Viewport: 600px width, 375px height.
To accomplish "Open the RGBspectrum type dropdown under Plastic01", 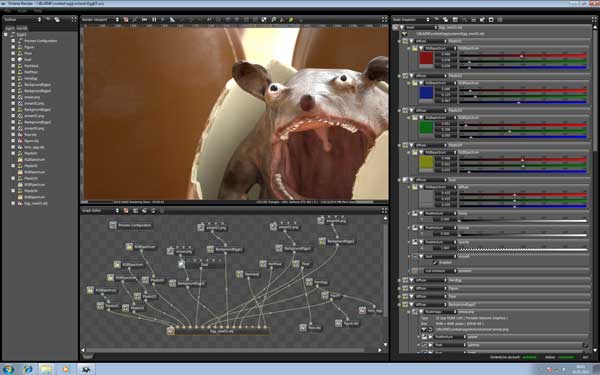I will 440,48.
